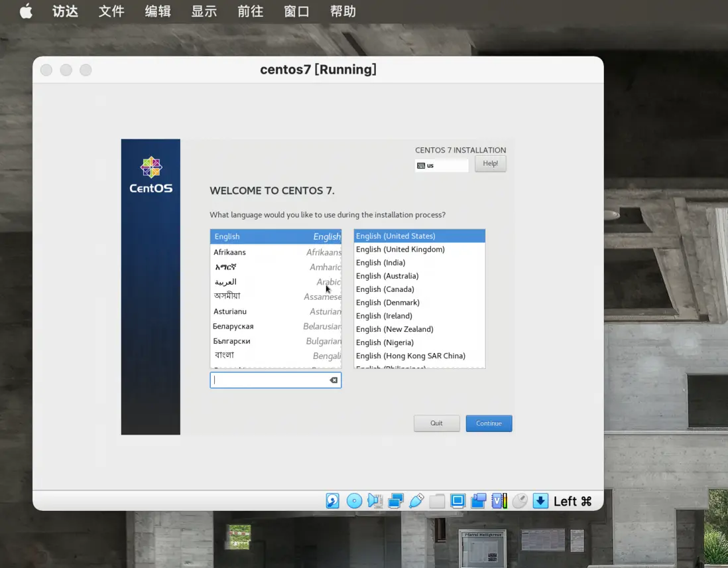
Task: Click the USB devices icon
Action: tap(416, 501)
